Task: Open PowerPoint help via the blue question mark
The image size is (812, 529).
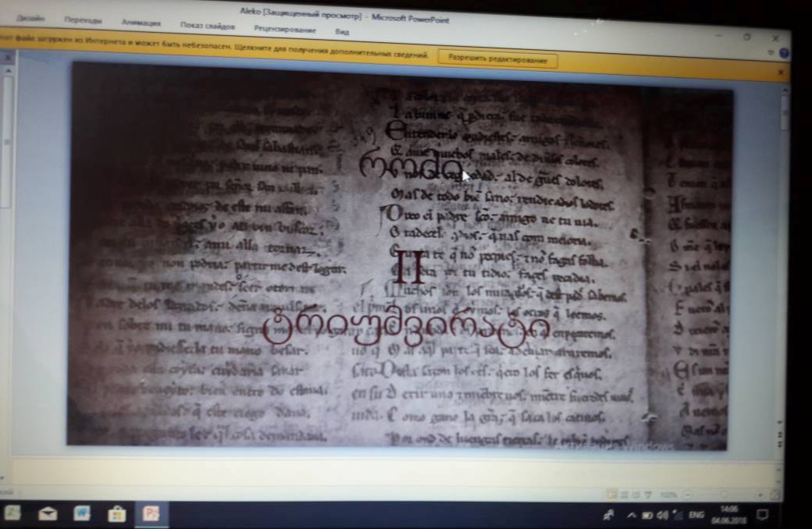Action: [784, 53]
